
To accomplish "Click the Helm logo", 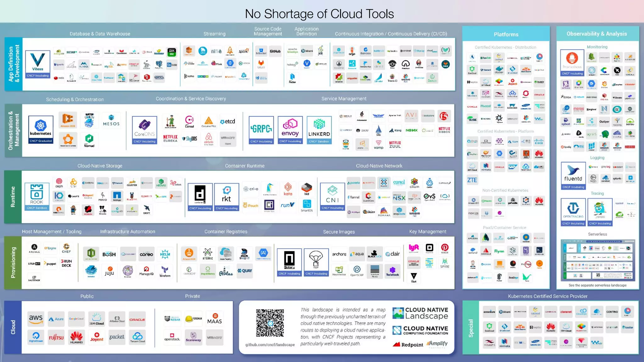I will coord(165,254).
